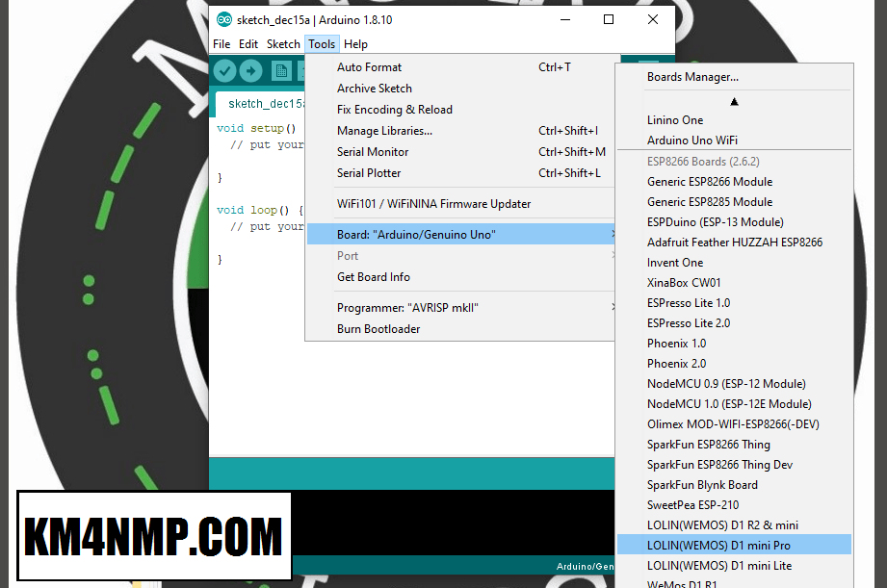This screenshot has width=887, height=588.
Task: Click the Upload arrow toolbar icon
Action: pos(250,70)
